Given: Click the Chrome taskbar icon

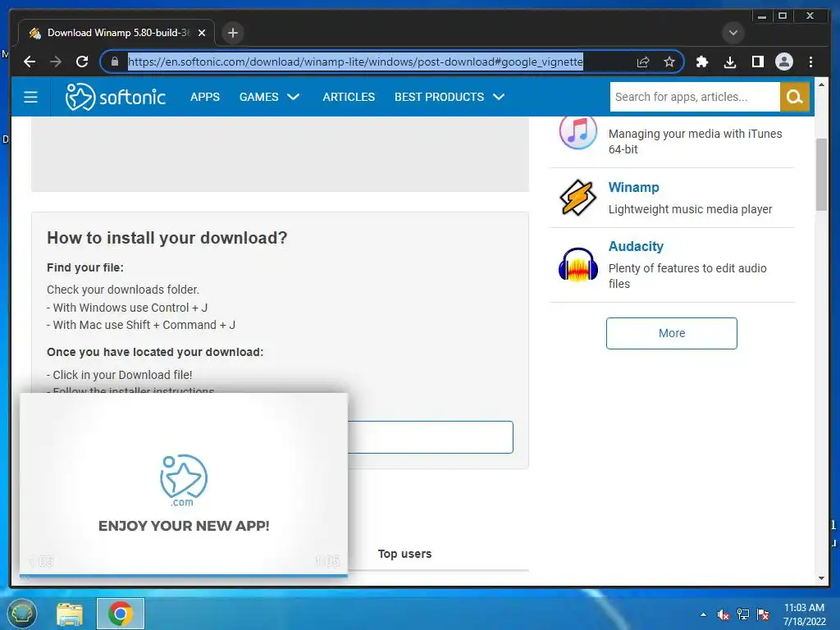Looking at the screenshot, I should (x=121, y=614).
